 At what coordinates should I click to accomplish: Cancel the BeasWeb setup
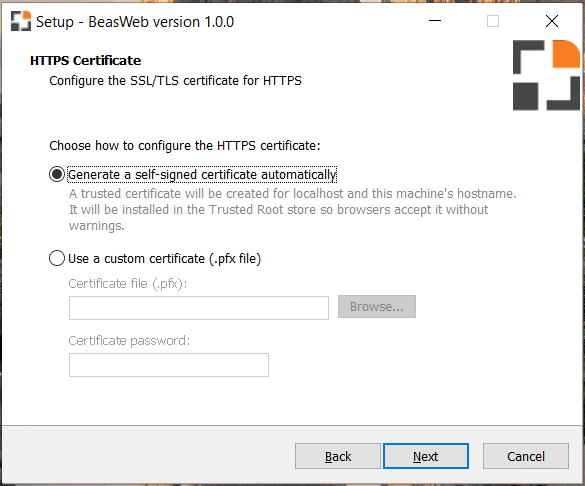[x=526, y=456]
